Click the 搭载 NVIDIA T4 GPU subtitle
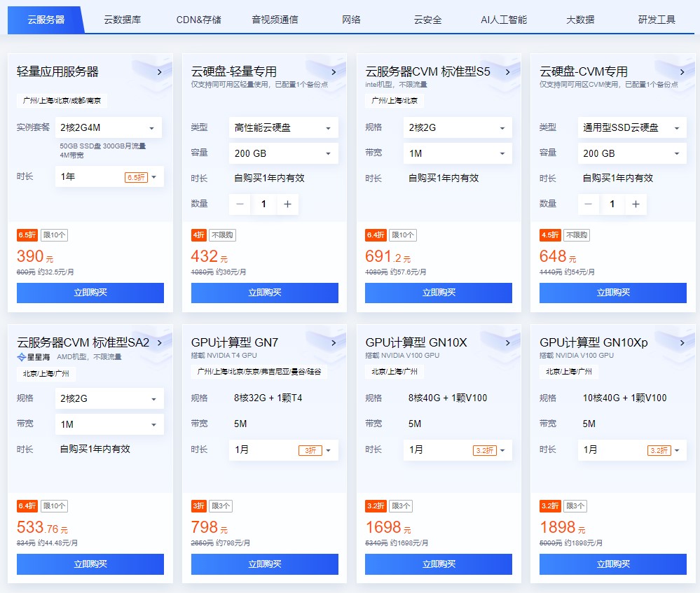The height and width of the screenshot is (593, 700). coord(224,356)
